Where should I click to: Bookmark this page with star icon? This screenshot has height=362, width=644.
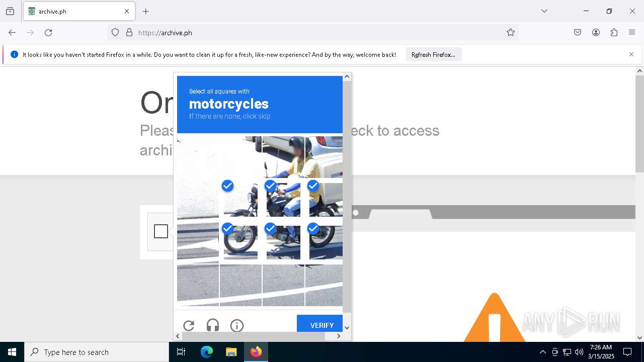tap(511, 33)
